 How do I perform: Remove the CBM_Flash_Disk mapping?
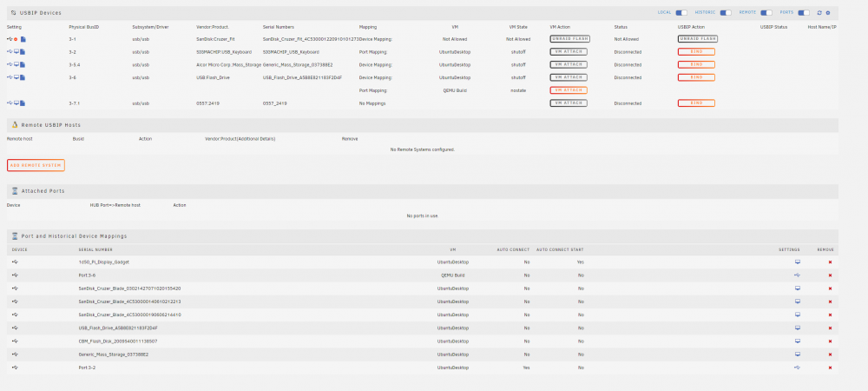[x=830, y=341]
